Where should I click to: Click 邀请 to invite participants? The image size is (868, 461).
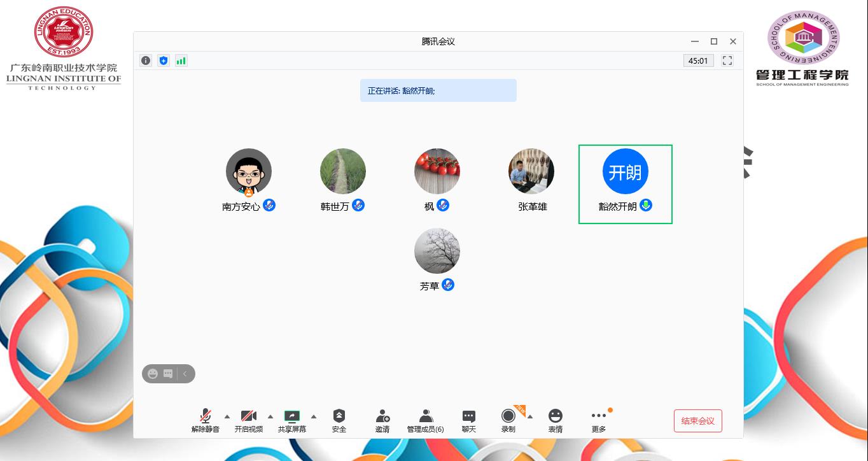pos(382,420)
